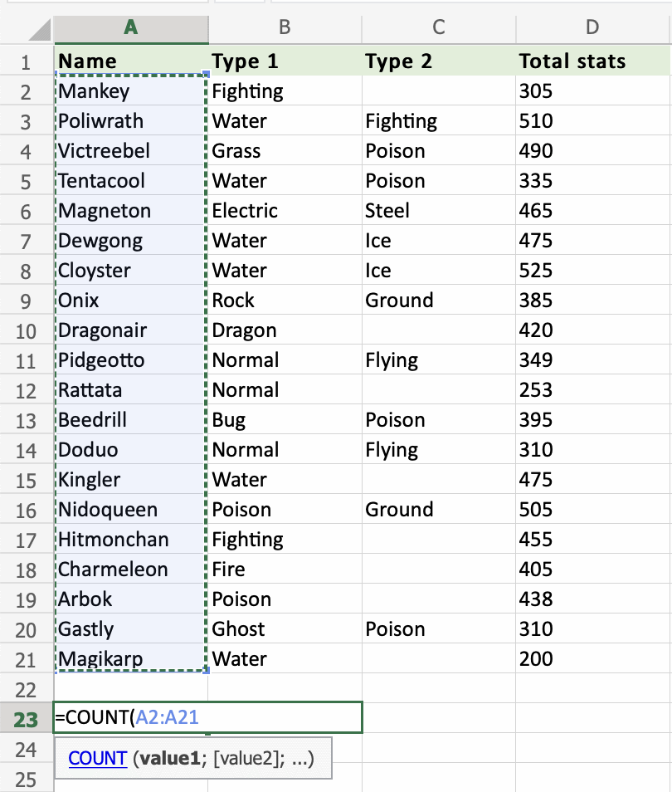Select column D header

click(592, 27)
